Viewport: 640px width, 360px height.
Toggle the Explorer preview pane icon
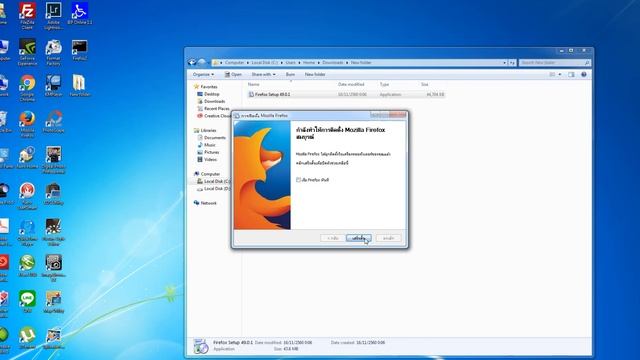coord(571,74)
